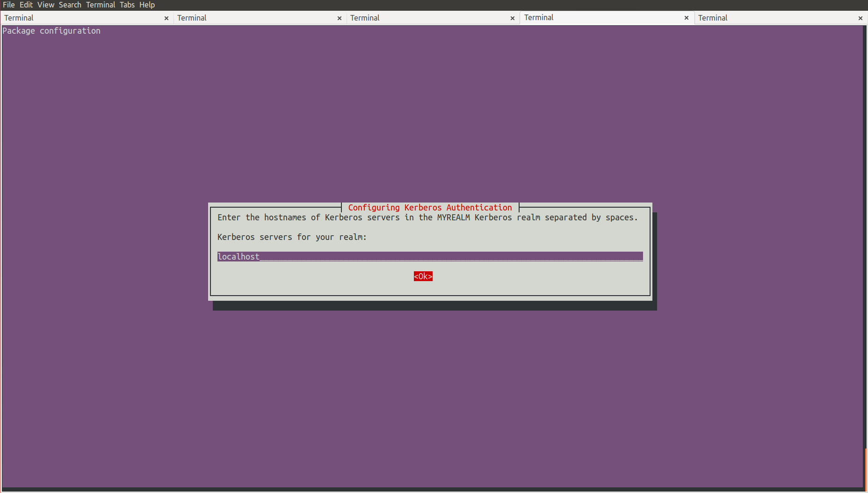Open the Help menu
This screenshot has height=493, width=868.
[147, 5]
